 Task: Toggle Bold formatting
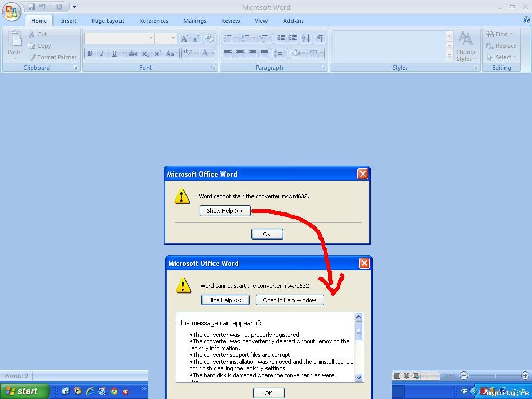pos(90,54)
